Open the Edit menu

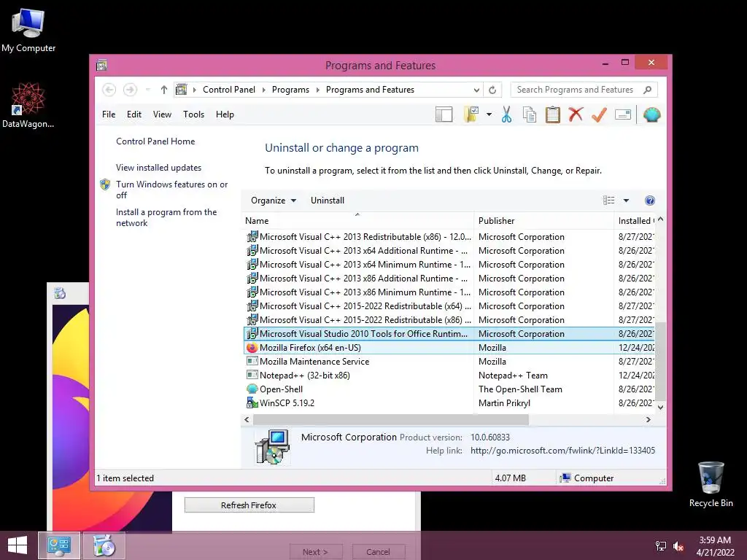(x=134, y=114)
